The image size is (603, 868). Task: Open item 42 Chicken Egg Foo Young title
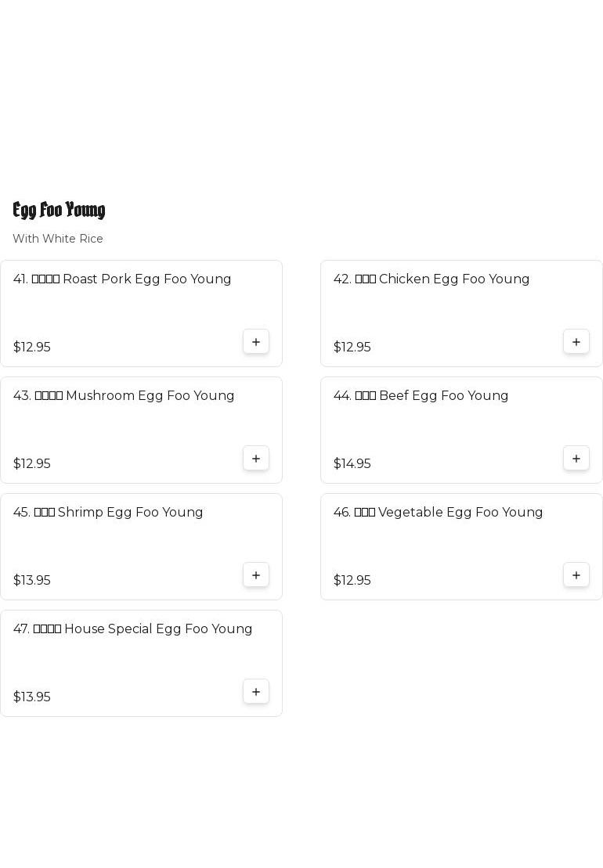pyautogui.click(x=431, y=279)
